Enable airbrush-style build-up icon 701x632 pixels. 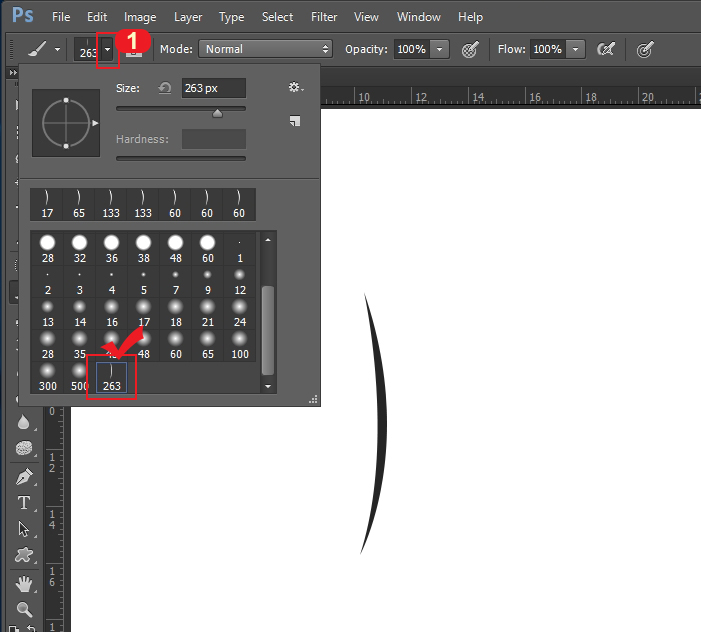tap(606, 49)
